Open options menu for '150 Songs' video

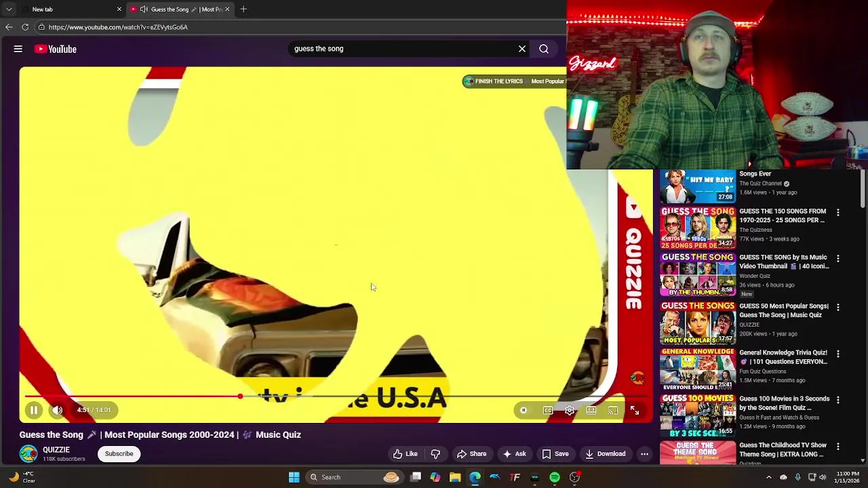click(838, 212)
